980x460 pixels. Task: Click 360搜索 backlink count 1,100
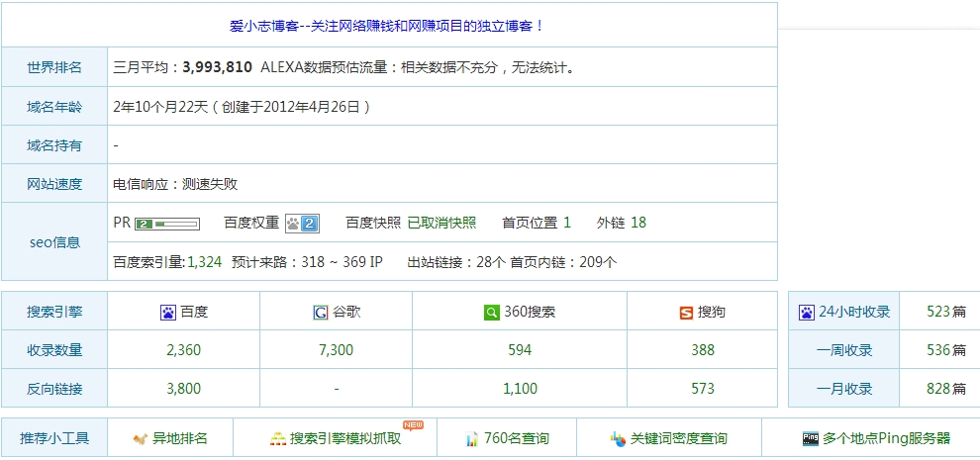click(520, 390)
